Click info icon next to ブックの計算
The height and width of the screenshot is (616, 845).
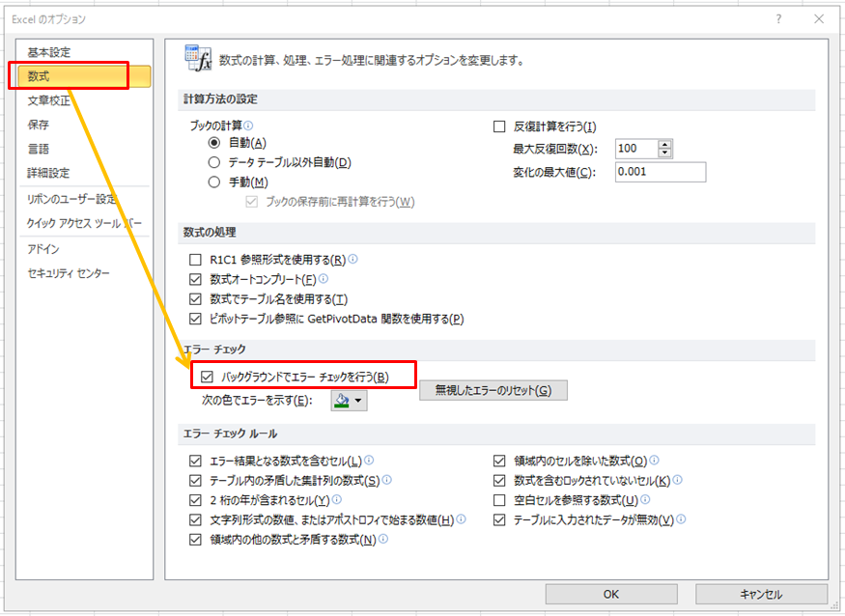248,126
